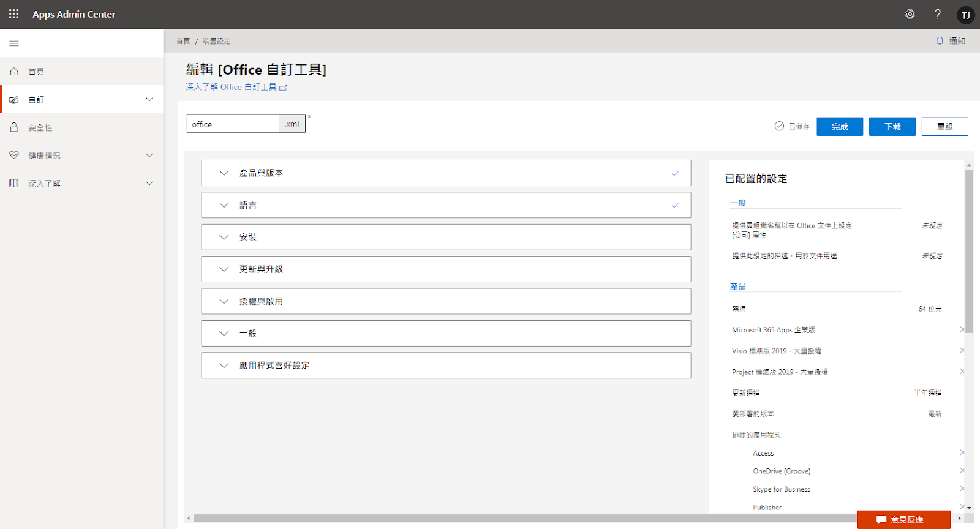The height and width of the screenshot is (529, 980).
Task: Click the vertical scrollbar of configured settings panel
Action: coord(969,251)
